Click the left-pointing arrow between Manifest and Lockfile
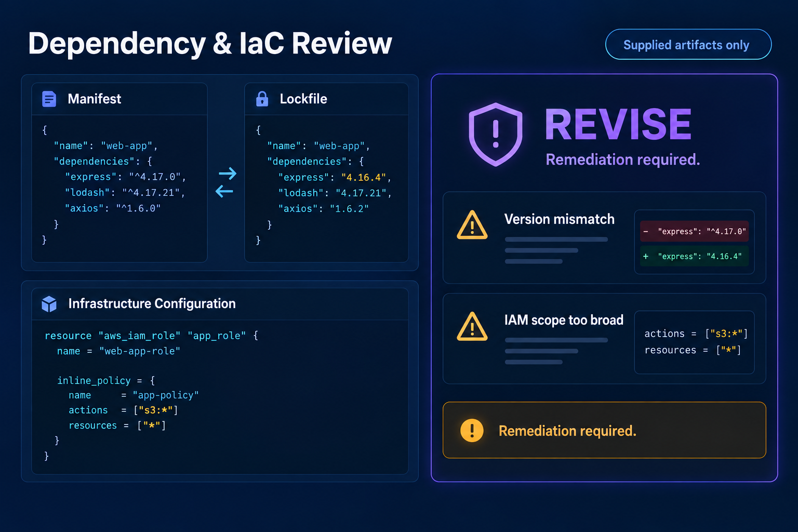 tap(224, 191)
